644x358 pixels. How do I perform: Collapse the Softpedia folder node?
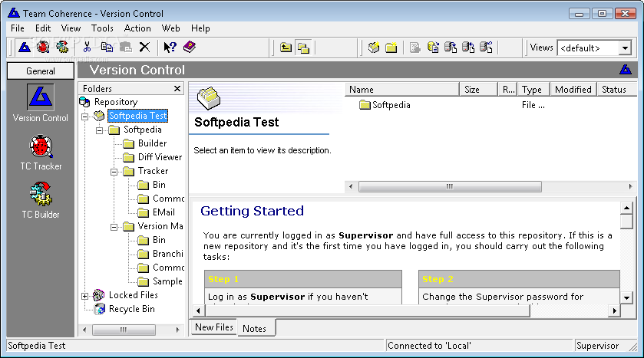pyautogui.click(x=99, y=131)
